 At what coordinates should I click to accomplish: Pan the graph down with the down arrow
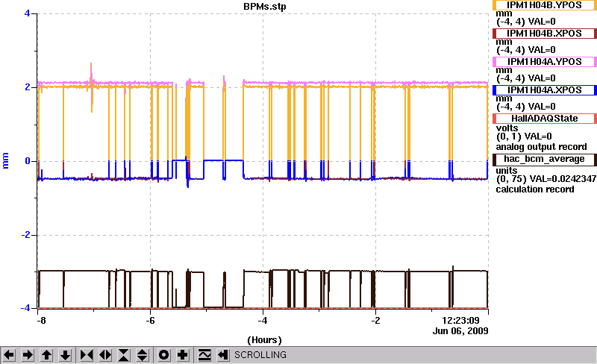click(65, 355)
